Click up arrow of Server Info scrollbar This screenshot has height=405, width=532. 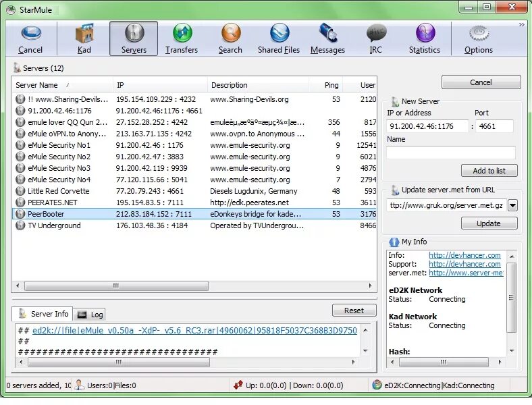tap(365, 329)
